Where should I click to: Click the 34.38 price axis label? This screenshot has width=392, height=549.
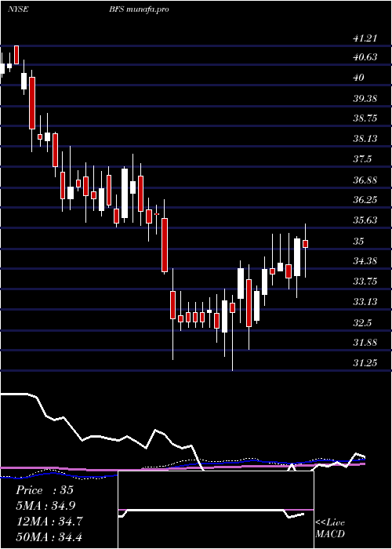click(365, 261)
